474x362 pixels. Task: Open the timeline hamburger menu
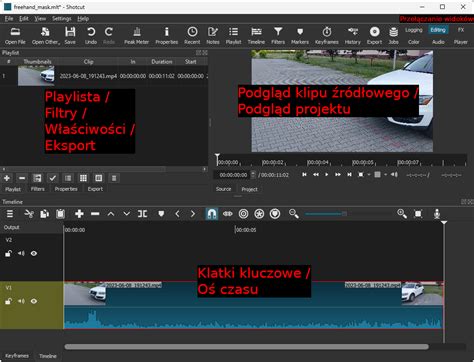10,214
